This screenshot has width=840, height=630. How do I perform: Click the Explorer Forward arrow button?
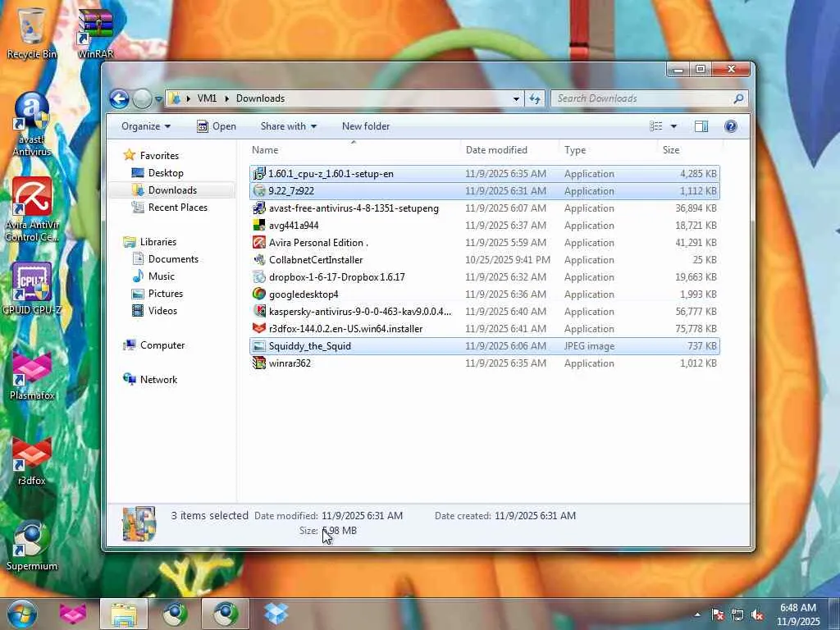click(x=141, y=98)
